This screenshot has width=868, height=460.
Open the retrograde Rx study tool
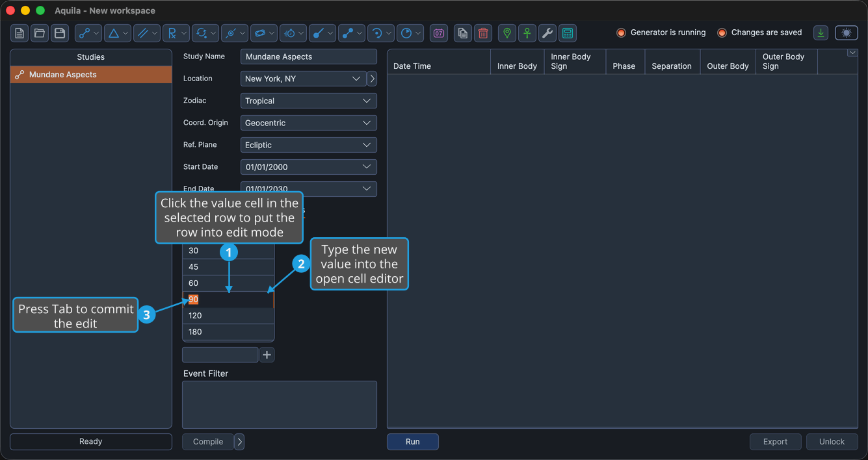[x=176, y=33]
